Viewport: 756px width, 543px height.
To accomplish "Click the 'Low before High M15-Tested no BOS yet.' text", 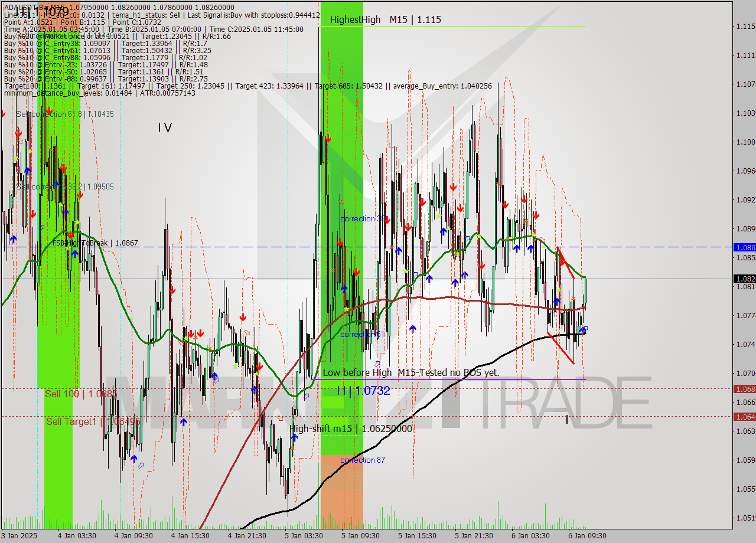I will tap(410, 372).
